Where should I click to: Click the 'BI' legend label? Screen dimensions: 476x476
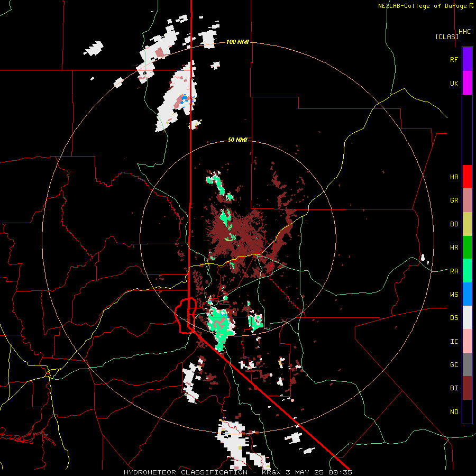(454, 388)
